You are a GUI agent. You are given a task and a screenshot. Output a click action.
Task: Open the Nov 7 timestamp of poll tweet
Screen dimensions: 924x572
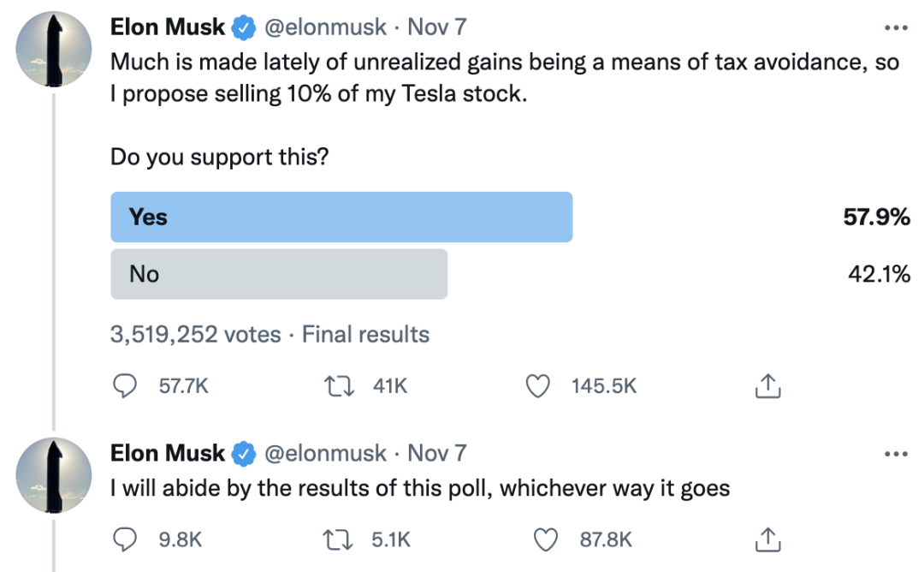(436, 27)
